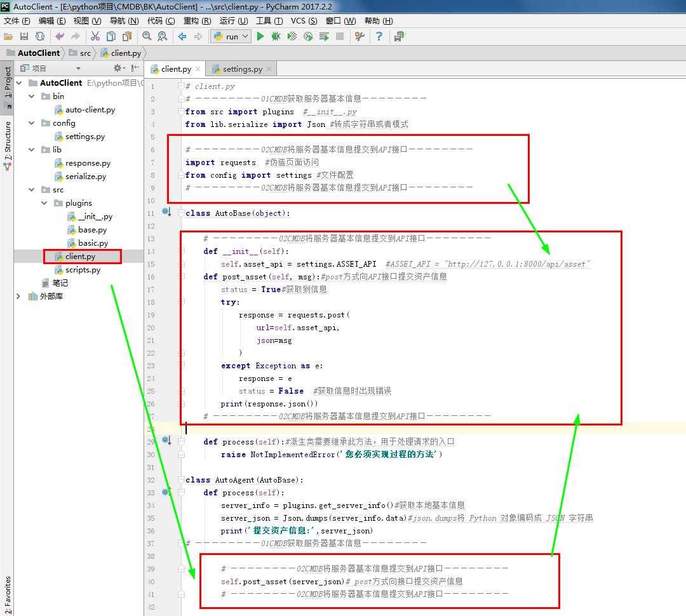686x616 pixels.
Task: Open the 重构 (R) menu
Action: (x=198, y=21)
